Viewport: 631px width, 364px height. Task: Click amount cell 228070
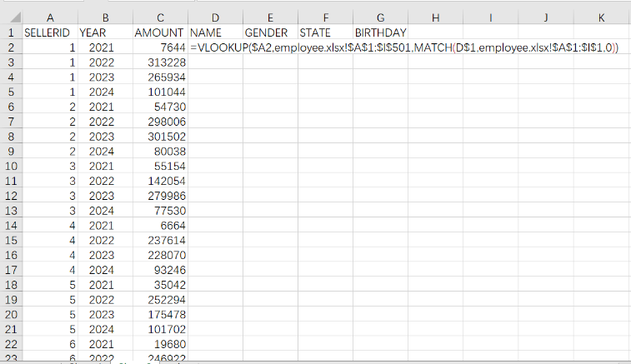[x=160, y=256]
